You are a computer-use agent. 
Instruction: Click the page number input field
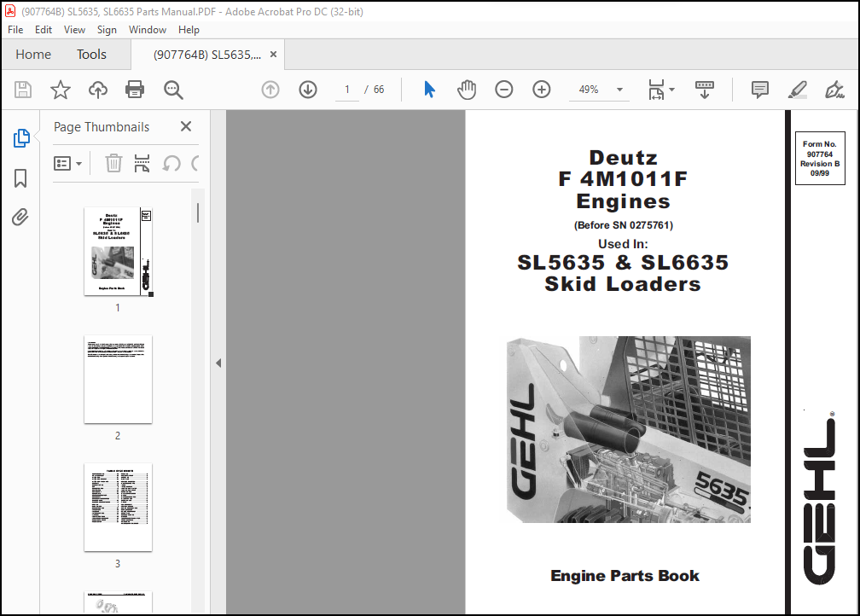347,90
